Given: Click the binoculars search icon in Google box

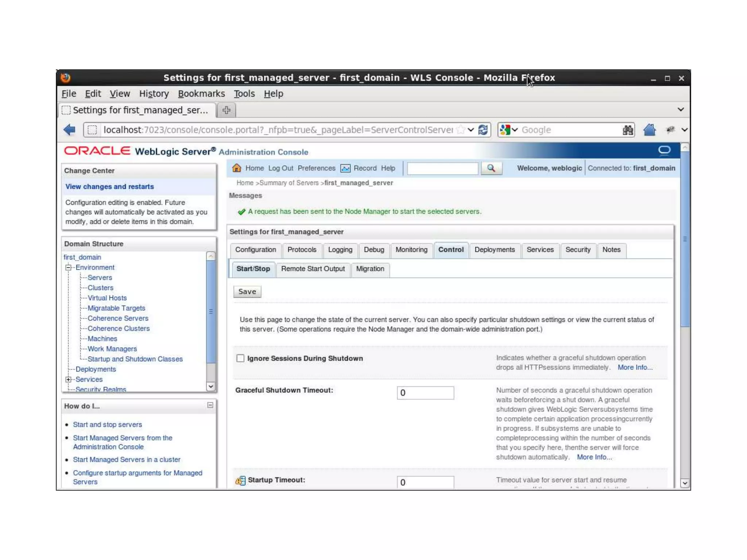Looking at the screenshot, I should click(x=628, y=130).
